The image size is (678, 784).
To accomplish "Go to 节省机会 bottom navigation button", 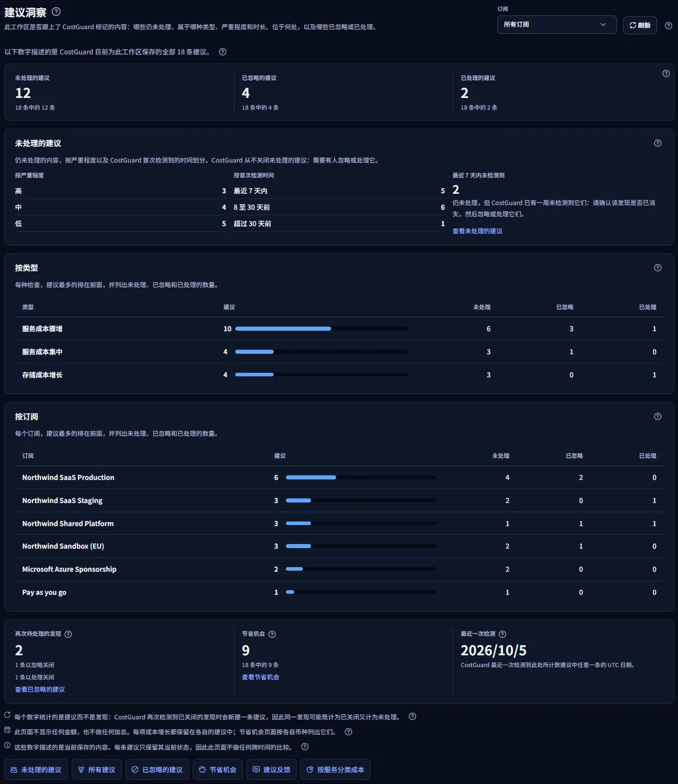I will (218, 770).
